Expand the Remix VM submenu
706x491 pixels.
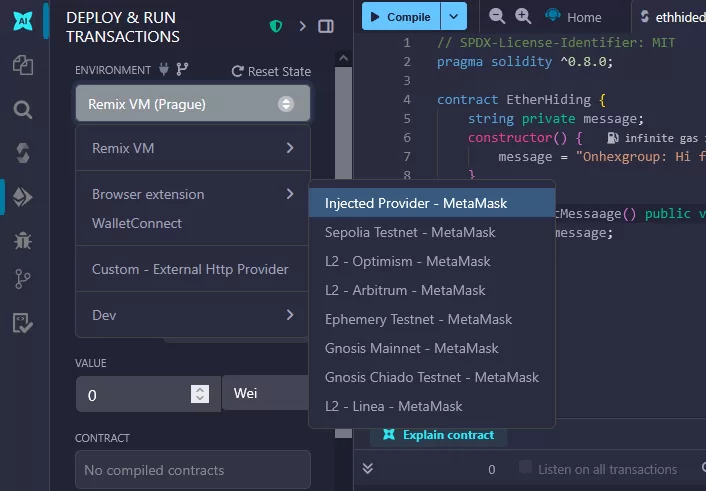[x=193, y=148]
